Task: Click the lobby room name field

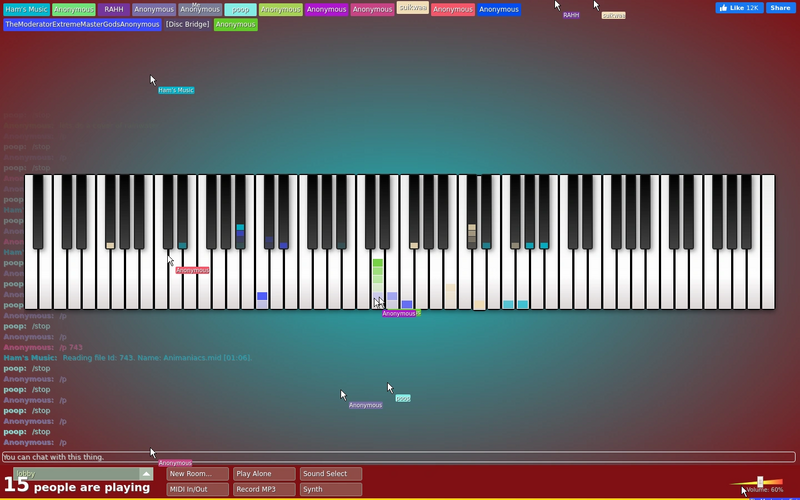Action: [x=76, y=473]
